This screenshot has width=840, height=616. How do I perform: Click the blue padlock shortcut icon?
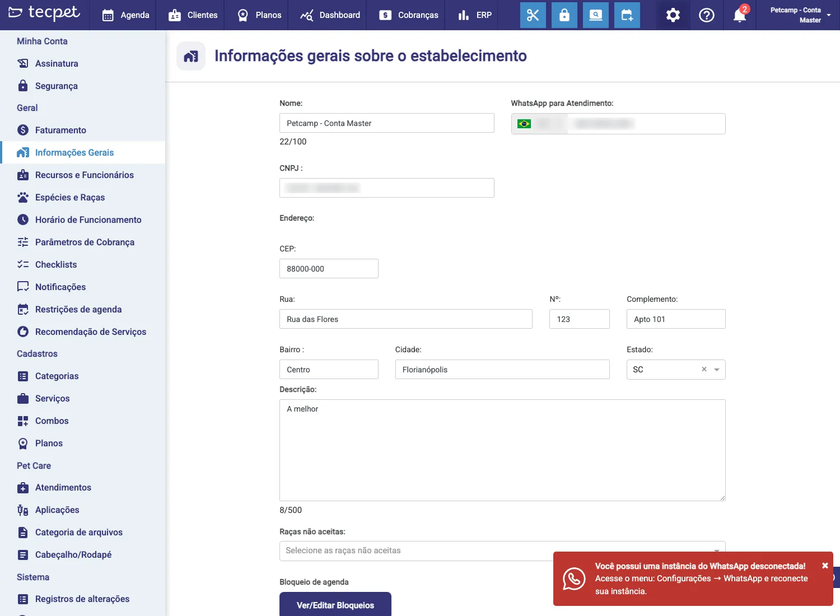(x=564, y=15)
